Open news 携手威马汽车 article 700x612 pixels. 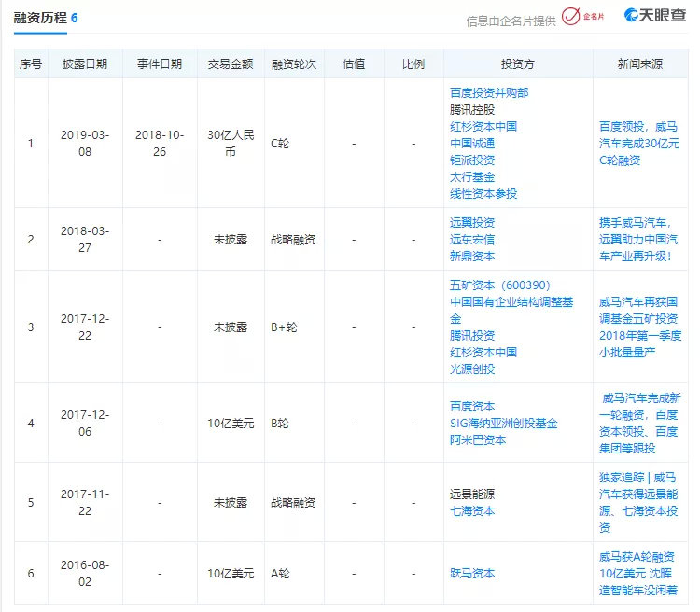639,239
